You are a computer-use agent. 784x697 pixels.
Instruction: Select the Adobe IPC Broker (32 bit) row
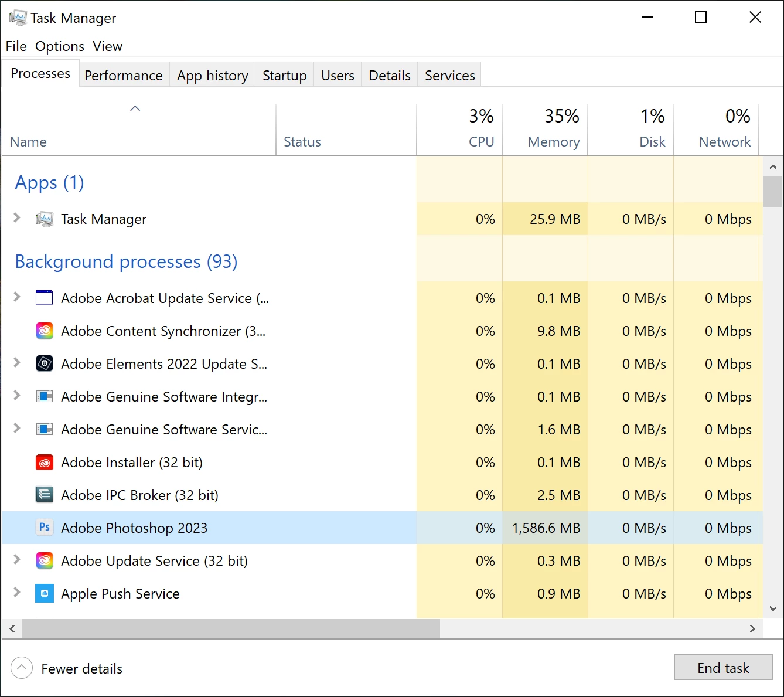(x=382, y=495)
